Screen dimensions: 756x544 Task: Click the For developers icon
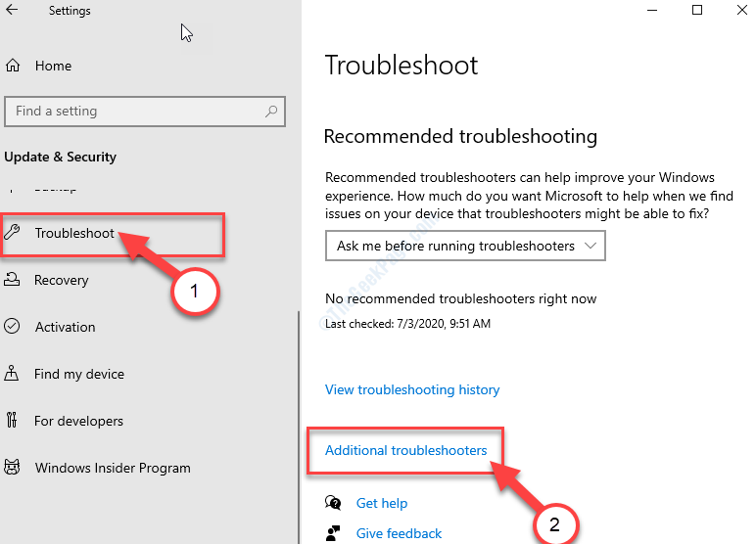(13, 421)
